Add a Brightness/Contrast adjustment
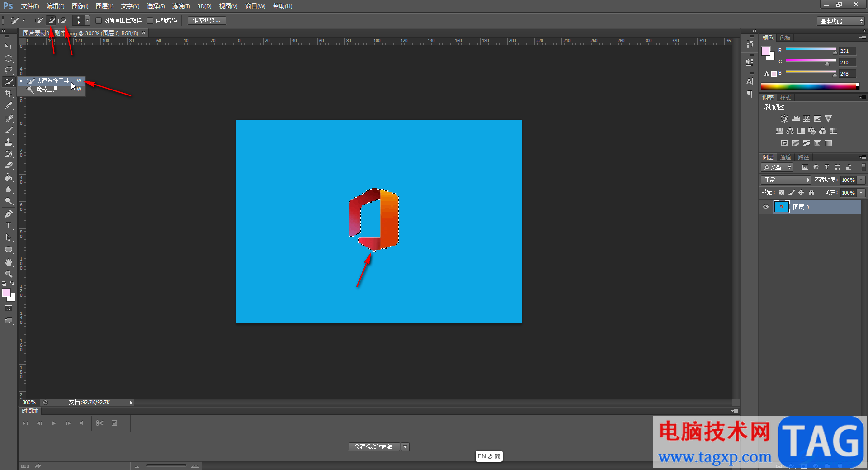The width and height of the screenshot is (868, 470). pos(784,119)
